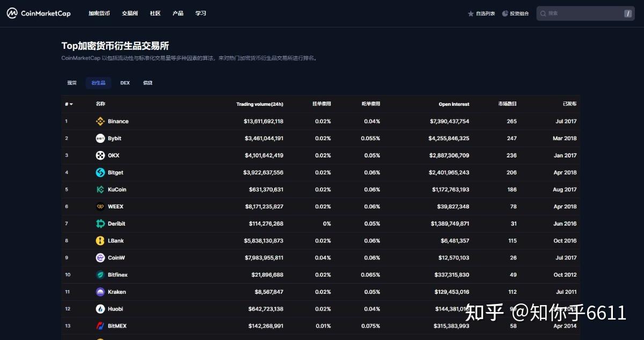Sort by 名称 column header
Image resolution: width=644 pixels, height=340 pixels.
pyautogui.click(x=100, y=104)
